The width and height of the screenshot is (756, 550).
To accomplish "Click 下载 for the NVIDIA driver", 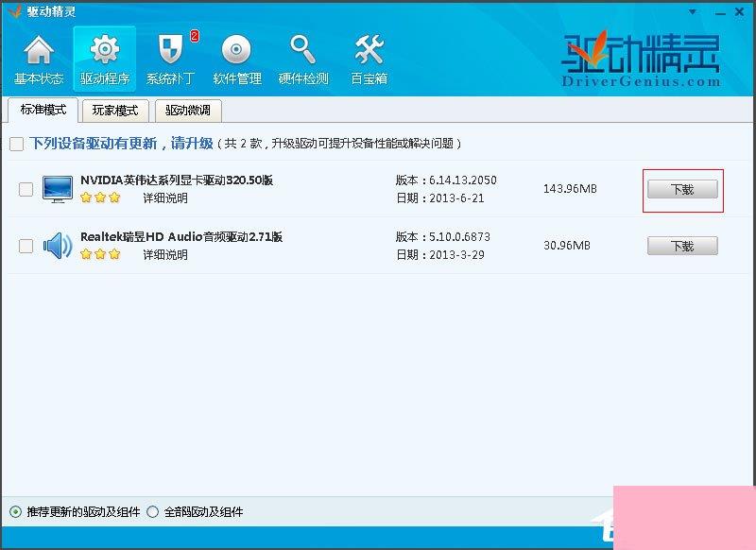I will point(682,189).
